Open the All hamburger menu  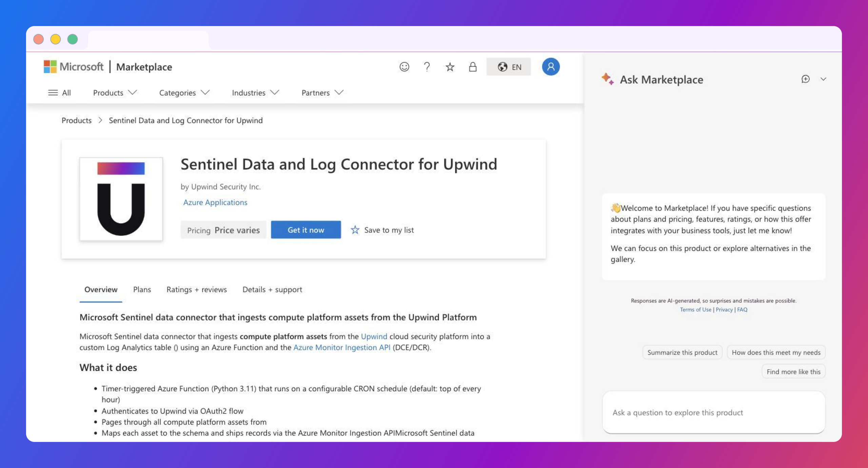[59, 93]
